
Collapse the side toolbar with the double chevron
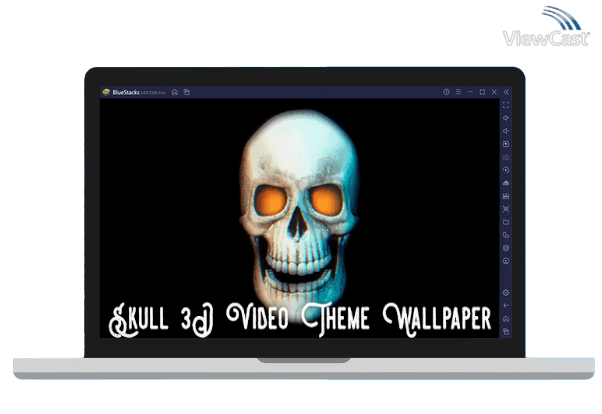pos(506,92)
